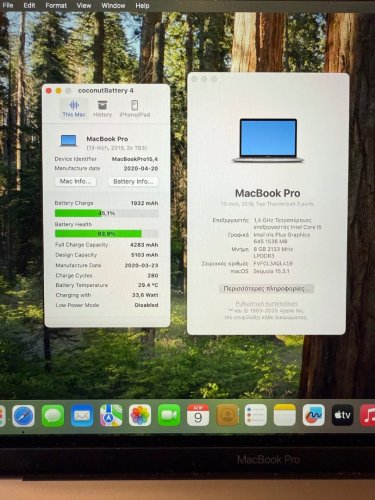The height and width of the screenshot is (500, 375).
Task: Click the Περισσότερες πληροφορίες button
Action: click(x=266, y=289)
